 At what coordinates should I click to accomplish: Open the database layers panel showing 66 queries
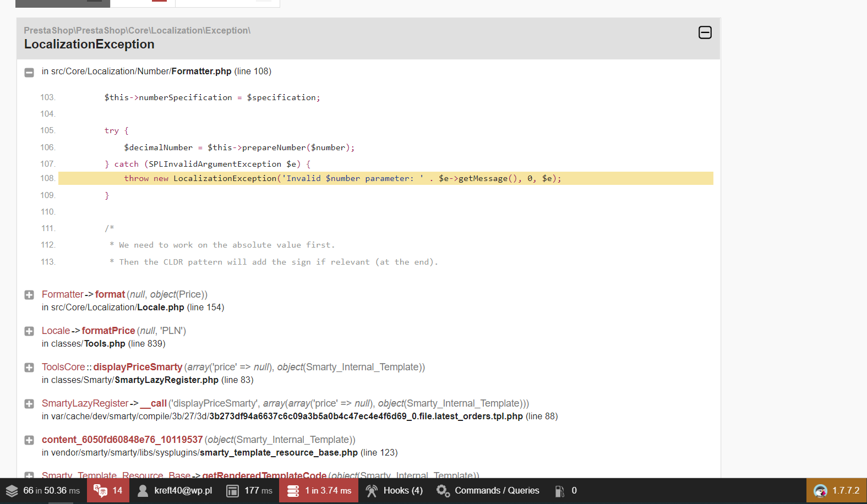[x=43, y=490]
